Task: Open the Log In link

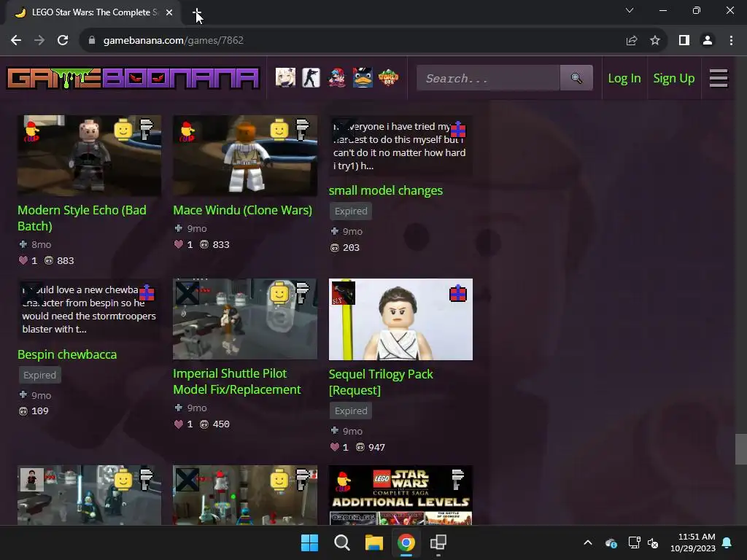Action: [x=624, y=78]
